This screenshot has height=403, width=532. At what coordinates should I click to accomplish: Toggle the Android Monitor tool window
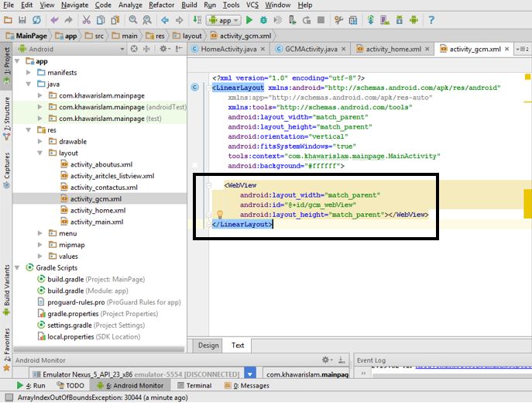[x=130, y=385]
